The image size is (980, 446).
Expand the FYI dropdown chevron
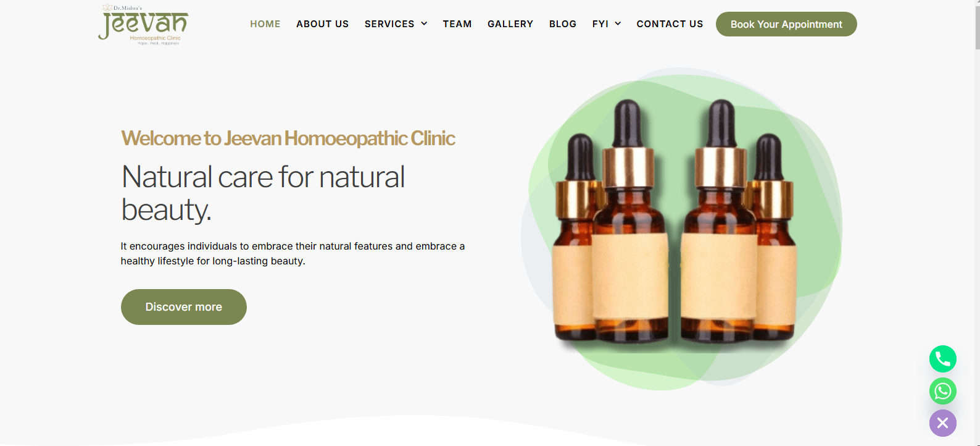pyautogui.click(x=618, y=24)
